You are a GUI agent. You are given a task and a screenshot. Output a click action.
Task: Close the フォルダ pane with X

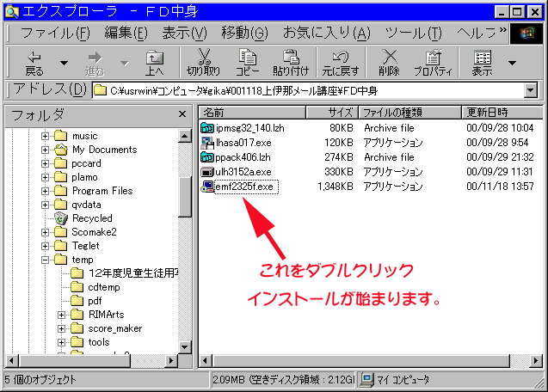[182, 114]
